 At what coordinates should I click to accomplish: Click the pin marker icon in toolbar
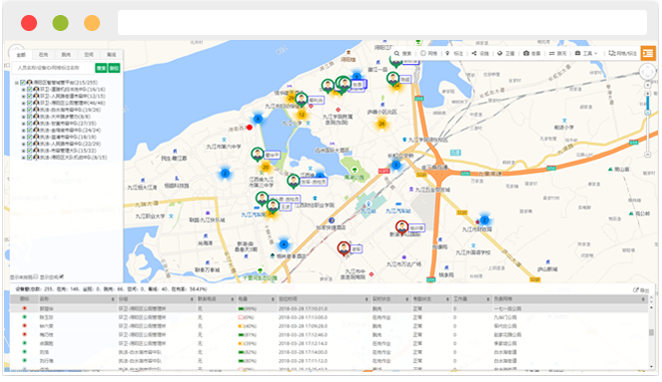pyautogui.click(x=448, y=54)
